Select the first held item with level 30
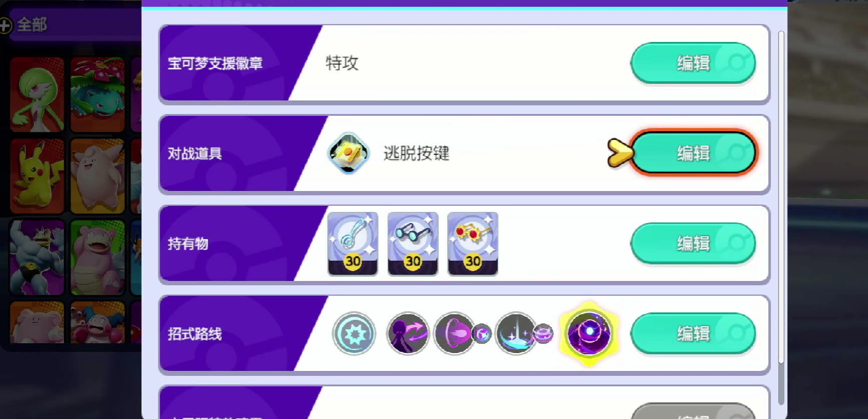Screen dimensions: 868x419 (353, 244)
